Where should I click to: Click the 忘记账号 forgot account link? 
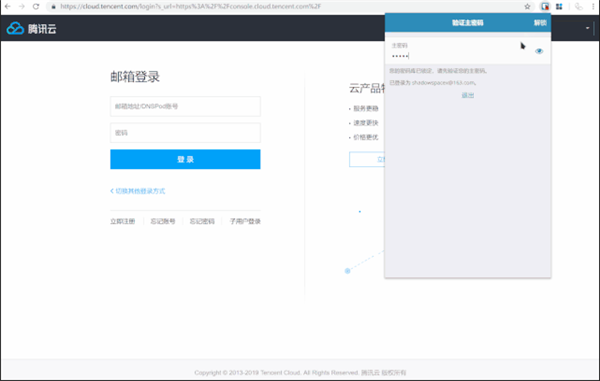tap(163, 221)
